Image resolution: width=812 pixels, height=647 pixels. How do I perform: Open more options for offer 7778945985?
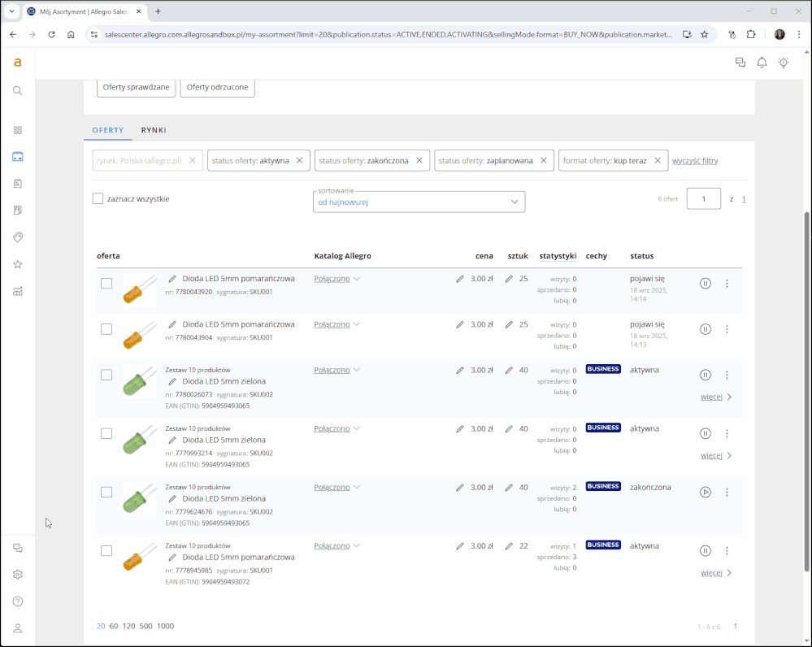(727, 550)
